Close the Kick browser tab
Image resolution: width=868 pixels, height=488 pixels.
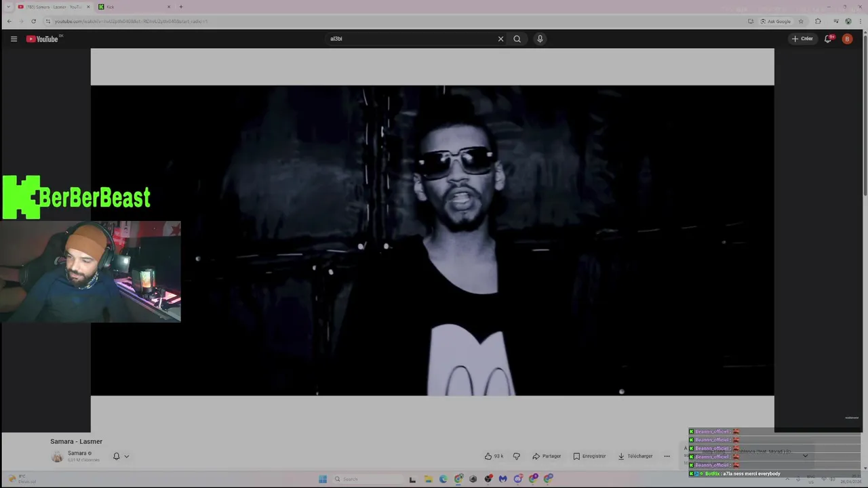coord(169,7)
